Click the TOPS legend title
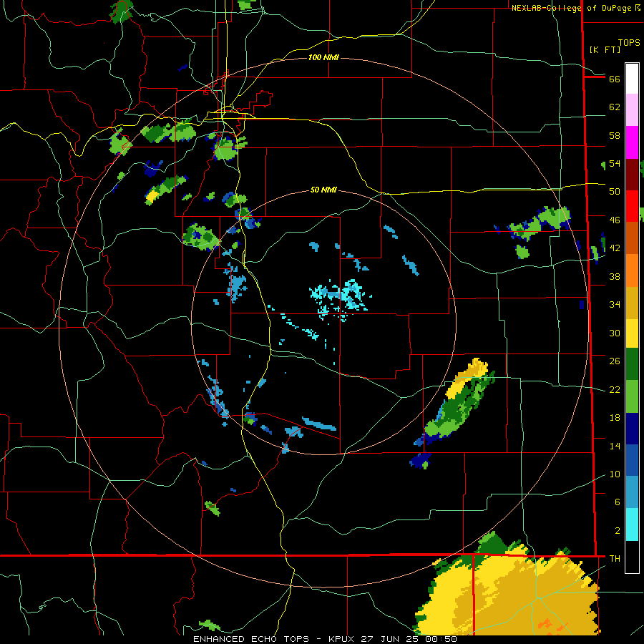This screenshot has width=644, height=644. pyautogui.click(x=629, y=43)
